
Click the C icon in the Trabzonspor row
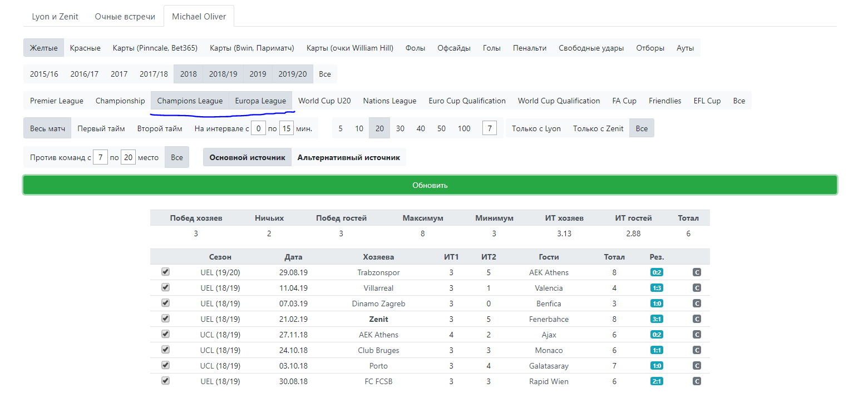pyautogui.click(x=697, y=272)
